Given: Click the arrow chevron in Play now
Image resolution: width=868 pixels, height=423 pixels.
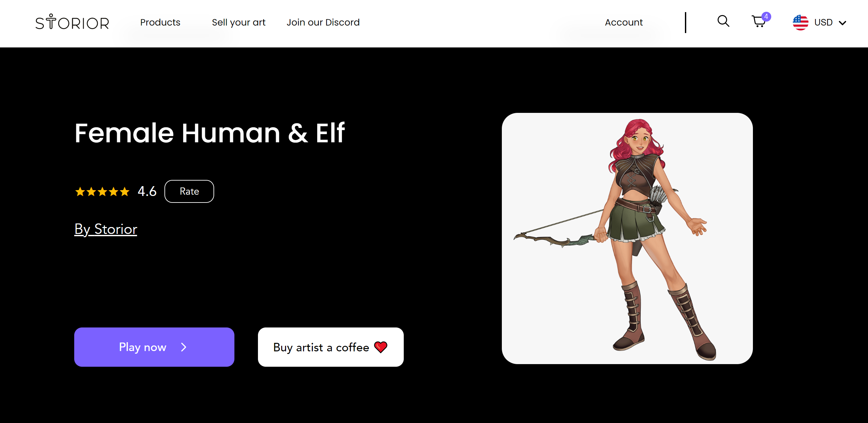Looking at the screenshot, I should (x=184, y=347).
